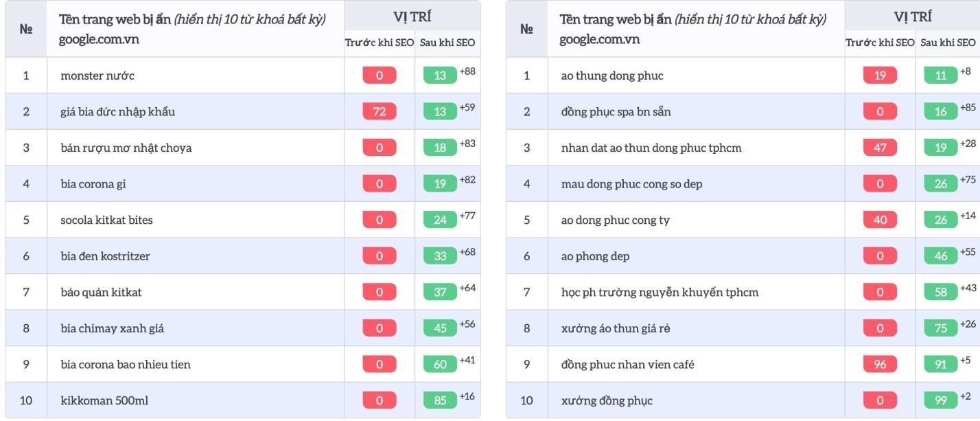Select the keyword "xưởng áo thun giá rẻ"
Viewport: 980px width, 421px height.
click(x=616, y=328)
